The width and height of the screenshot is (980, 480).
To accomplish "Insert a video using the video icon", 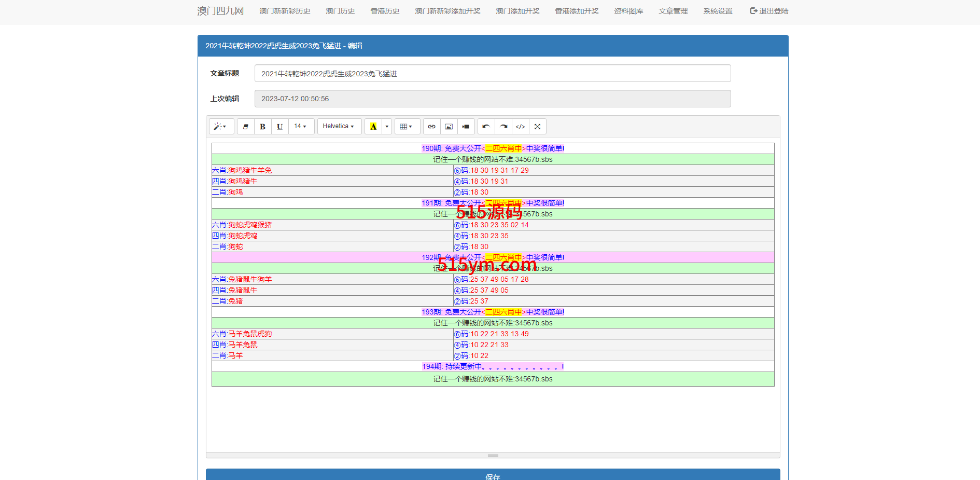I will point(466,127).
